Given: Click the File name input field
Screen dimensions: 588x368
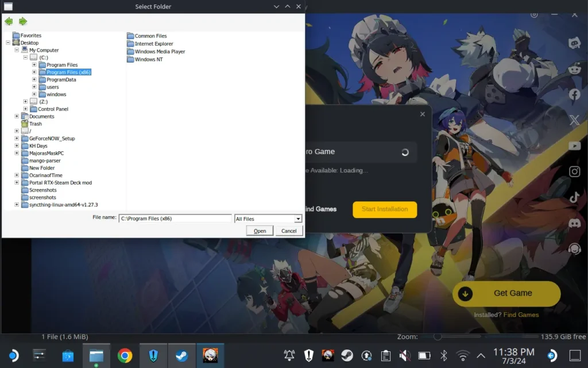Looking at the screenshot, I should coord(175,218).
